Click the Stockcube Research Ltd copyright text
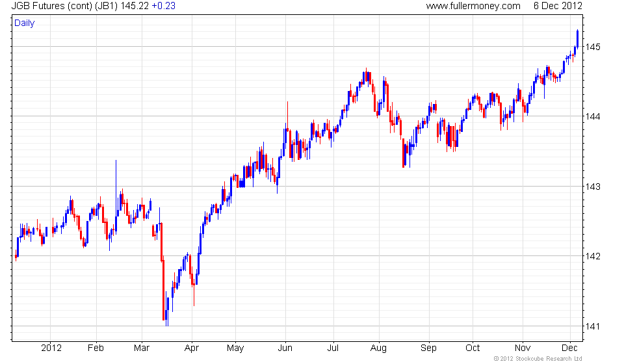The height and width of the screenshot is (364, 637). click(x=538, y=359)
